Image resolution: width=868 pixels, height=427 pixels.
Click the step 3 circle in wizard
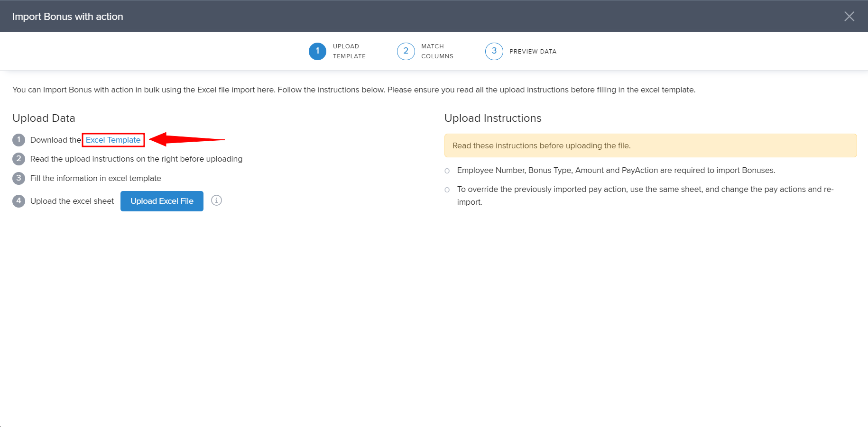[x=494, y=51]
